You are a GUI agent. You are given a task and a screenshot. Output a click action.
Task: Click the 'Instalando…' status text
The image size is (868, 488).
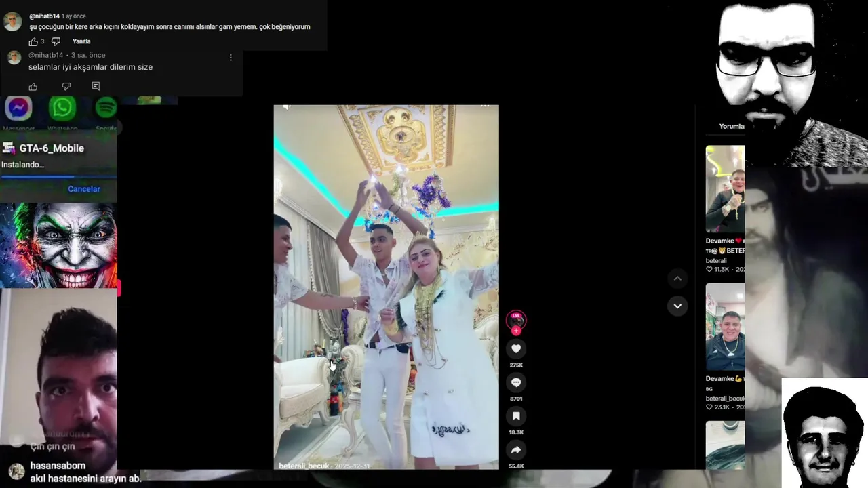click(22, 165)
